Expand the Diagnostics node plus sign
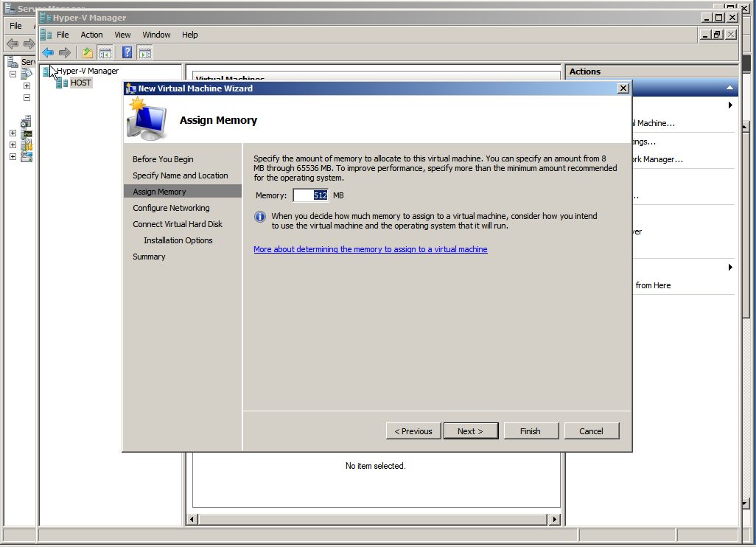756x547 pixels. pyautogui.click(x=13, y=133)
